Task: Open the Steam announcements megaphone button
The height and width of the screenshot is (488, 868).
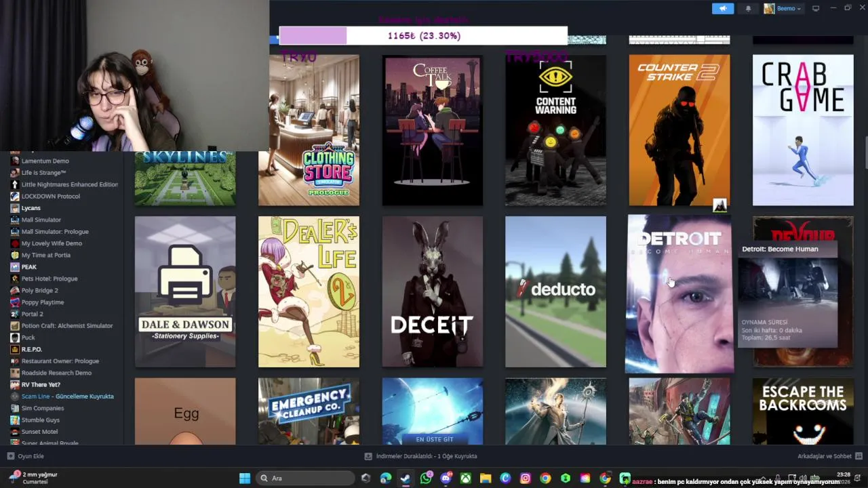Action: point(723,8)
